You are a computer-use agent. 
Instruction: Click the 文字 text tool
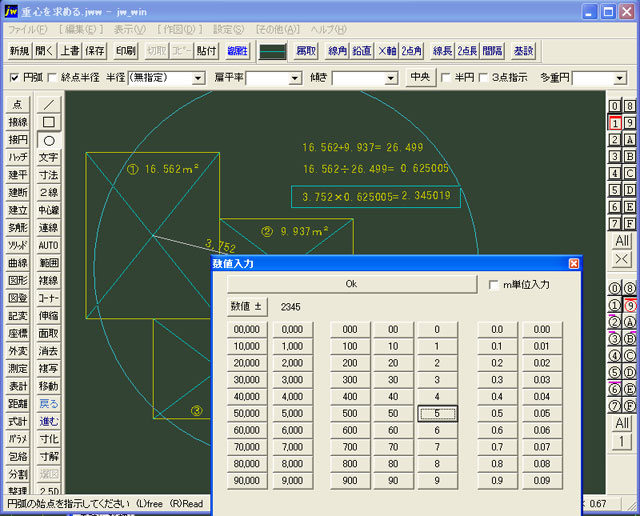click(x=48, y=158)
